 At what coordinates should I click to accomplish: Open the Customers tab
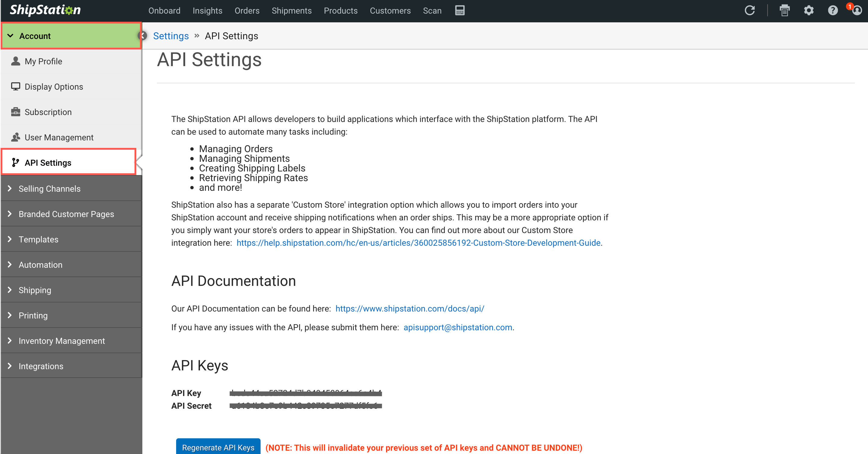(390, 11)
